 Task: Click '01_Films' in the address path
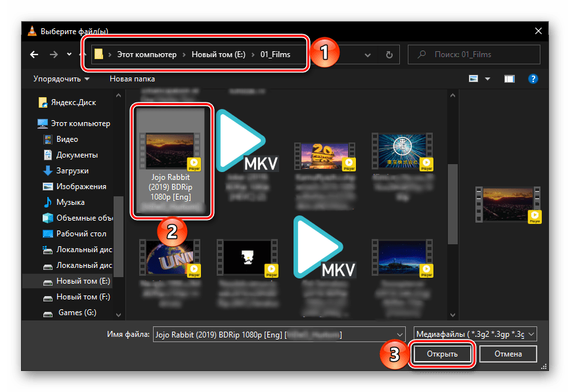pos(275,54)
